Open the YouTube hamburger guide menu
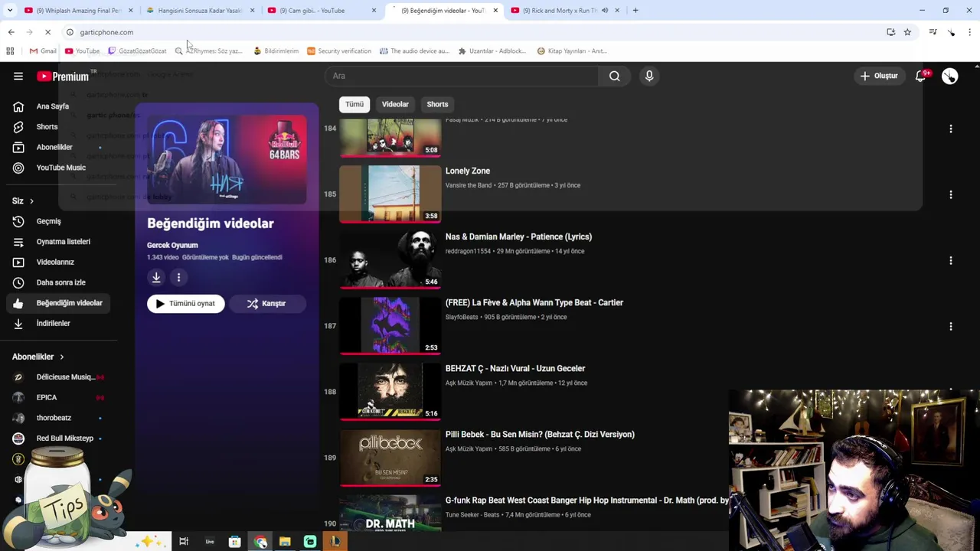 pos(18,76)
